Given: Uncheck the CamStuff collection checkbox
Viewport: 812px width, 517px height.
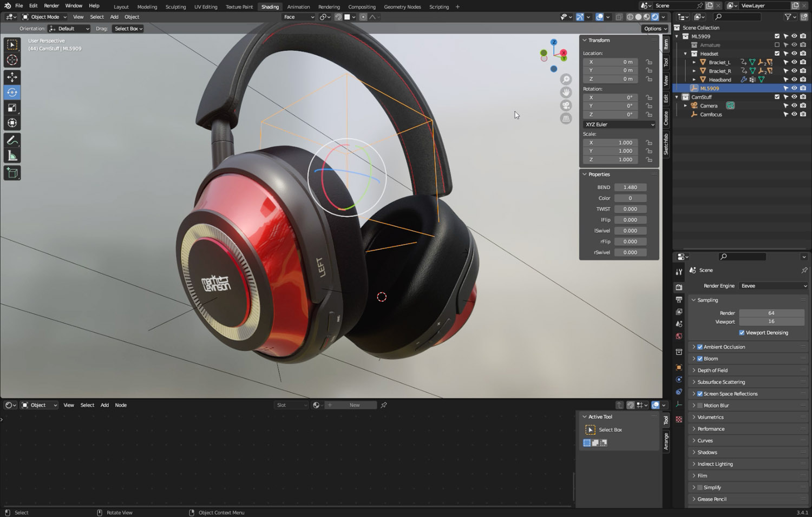Looking at the screenshot, I should [777, 97].
